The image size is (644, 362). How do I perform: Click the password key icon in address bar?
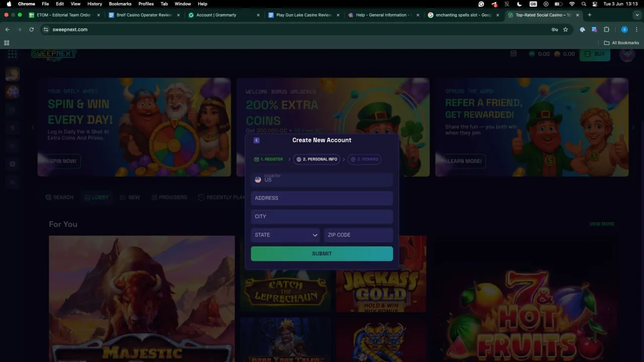554,30
